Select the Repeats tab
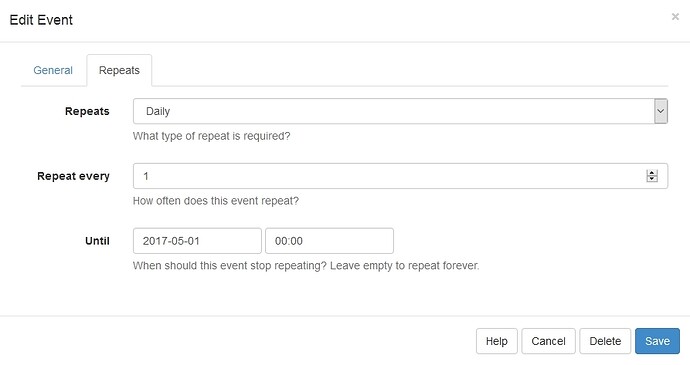Viewport: 690px width, 365px height. [x=119, y=70]
